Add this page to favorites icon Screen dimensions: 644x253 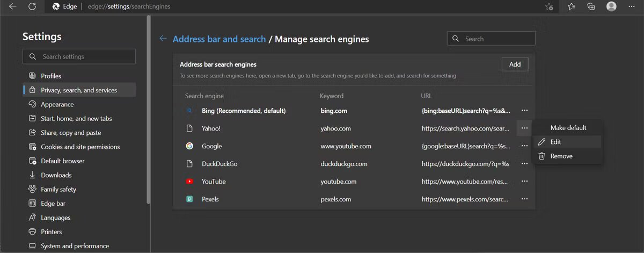pos(549,6)
